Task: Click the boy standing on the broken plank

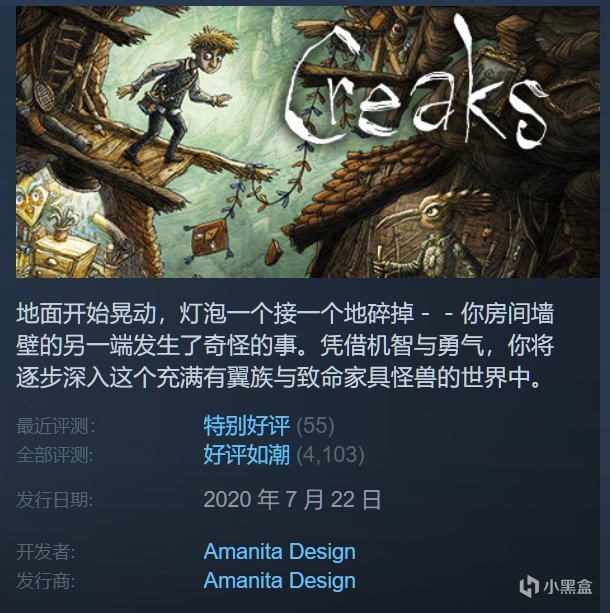Action: (174, 96)
